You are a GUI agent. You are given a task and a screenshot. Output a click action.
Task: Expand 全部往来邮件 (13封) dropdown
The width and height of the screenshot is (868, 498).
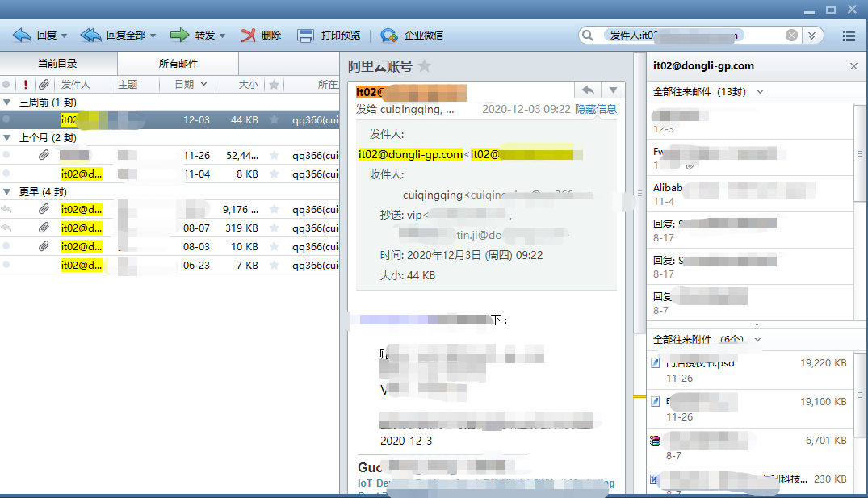(x=760, y=92)
